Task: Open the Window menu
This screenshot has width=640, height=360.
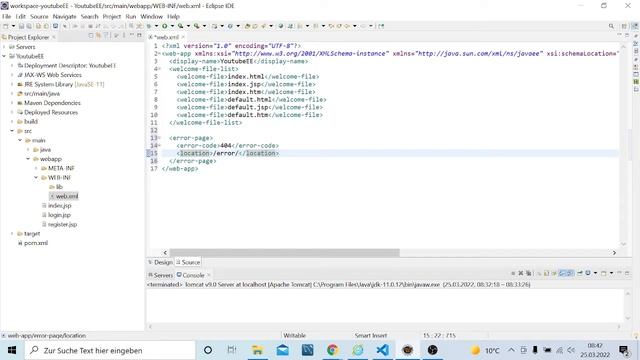Action: 151,16
